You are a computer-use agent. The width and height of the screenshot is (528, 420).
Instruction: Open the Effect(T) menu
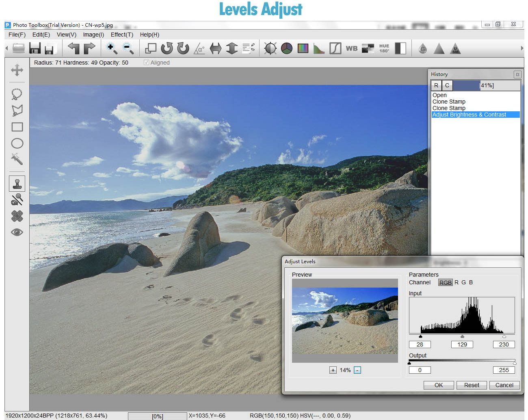click(x=122, y=35)
